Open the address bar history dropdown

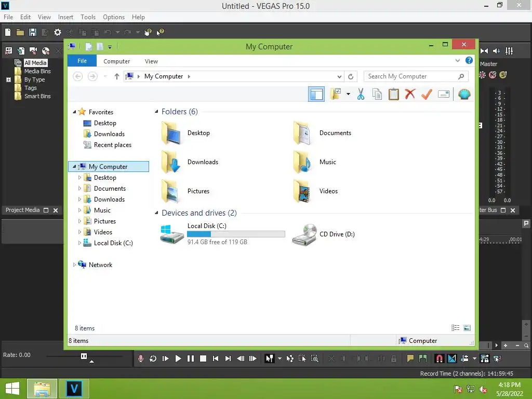click(339, 77)
